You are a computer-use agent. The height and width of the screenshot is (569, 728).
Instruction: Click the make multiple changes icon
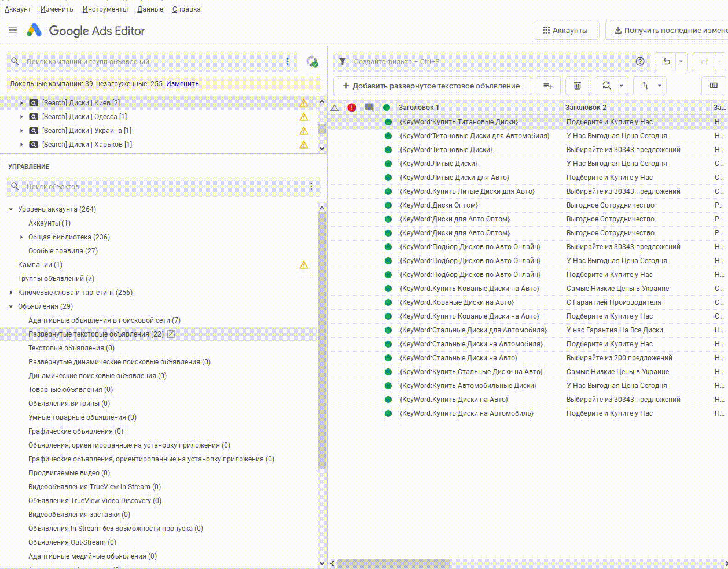(547, 86)
